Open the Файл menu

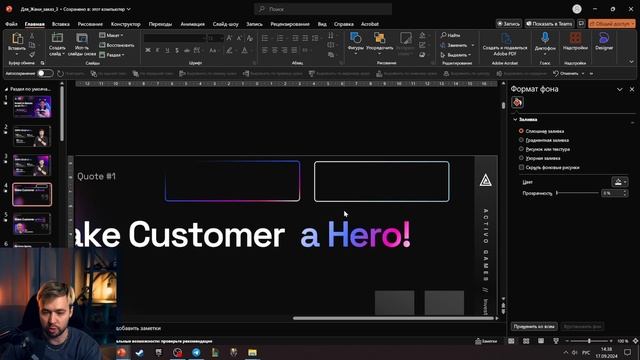pos(11,24)
